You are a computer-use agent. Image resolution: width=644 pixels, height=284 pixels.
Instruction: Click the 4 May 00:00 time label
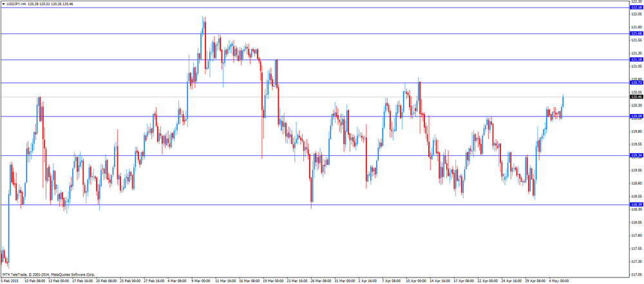pyautogui.click(x=558, y=281)
